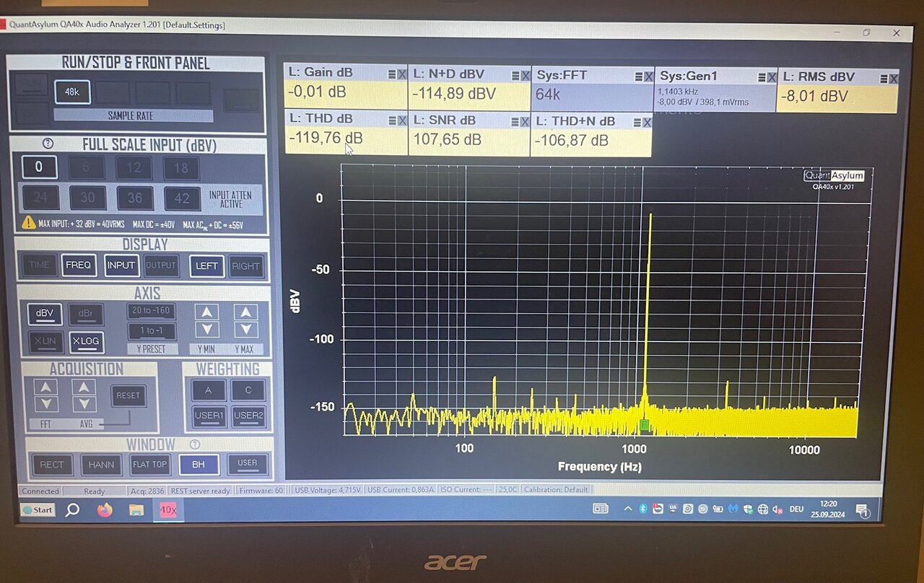Close the L: N+D dBV measurement tile

pyautogui.click(x=526, y=75)
